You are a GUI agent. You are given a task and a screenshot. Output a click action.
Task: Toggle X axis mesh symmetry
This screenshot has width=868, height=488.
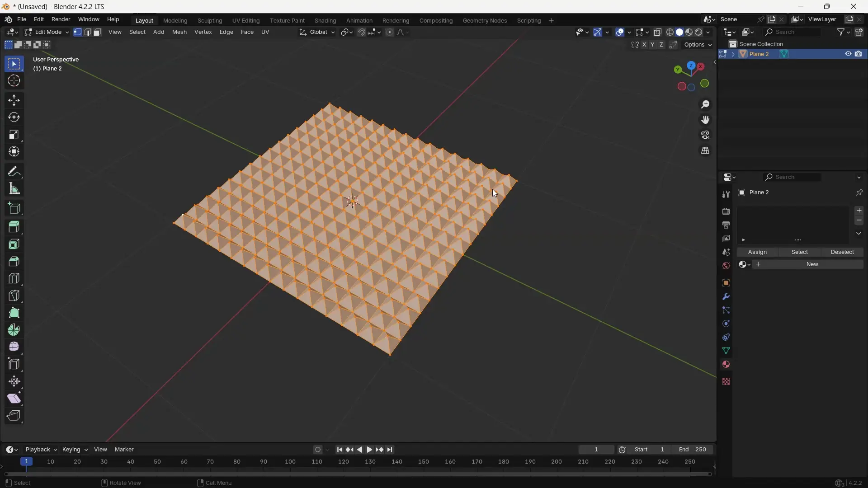coord(644,45)
